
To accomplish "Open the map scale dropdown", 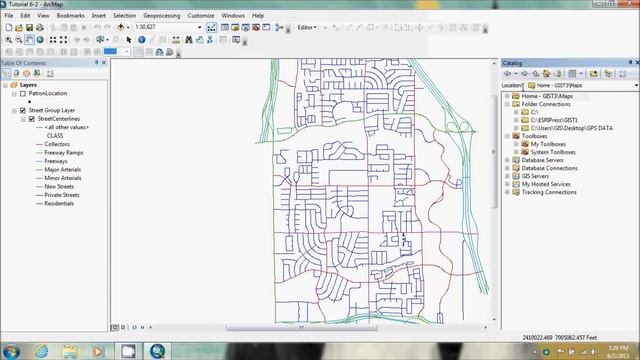I will tap(200, 27).
